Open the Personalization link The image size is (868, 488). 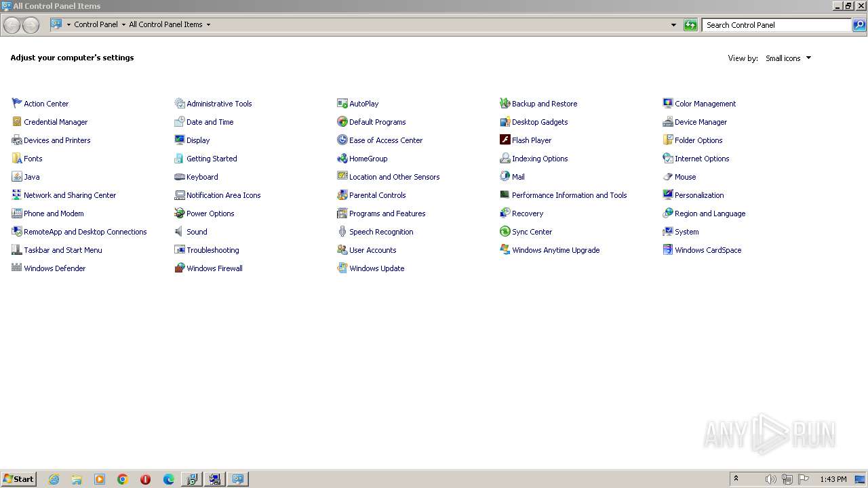click(699, 195)
